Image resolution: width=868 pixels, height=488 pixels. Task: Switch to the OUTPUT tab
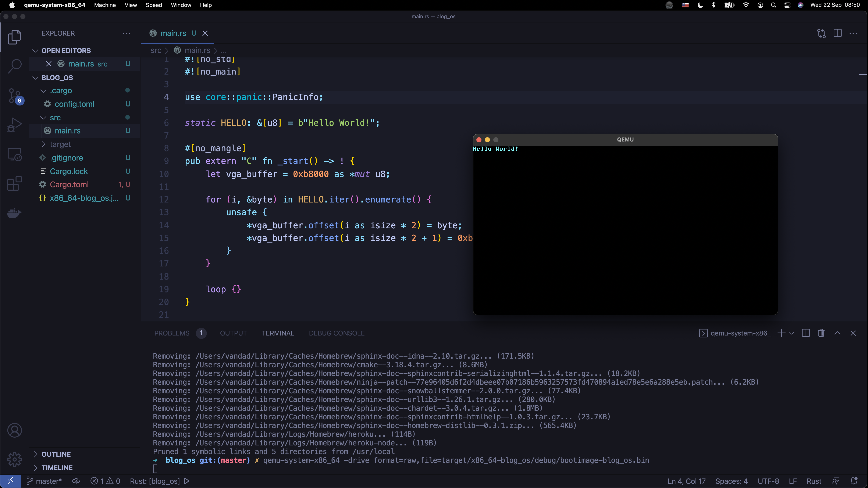(233, 333)
